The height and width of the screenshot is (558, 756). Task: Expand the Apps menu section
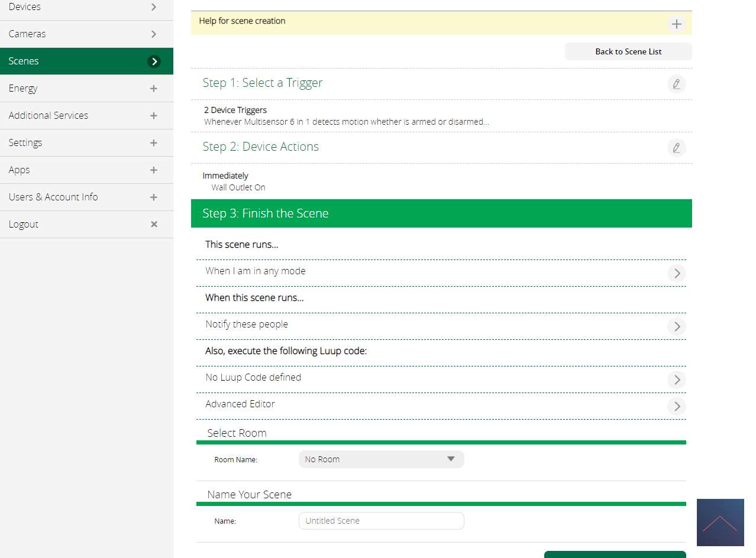click(x=154, y=170)
